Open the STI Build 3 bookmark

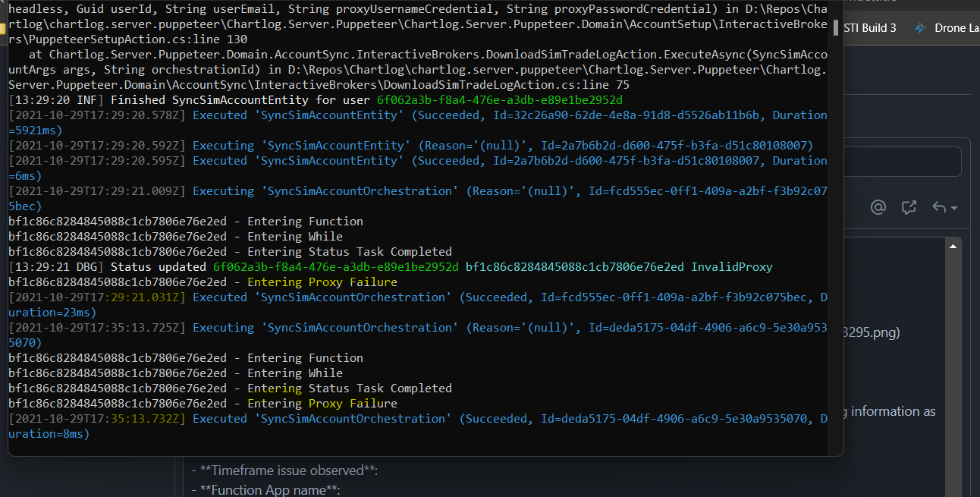[x=870, y=28]
